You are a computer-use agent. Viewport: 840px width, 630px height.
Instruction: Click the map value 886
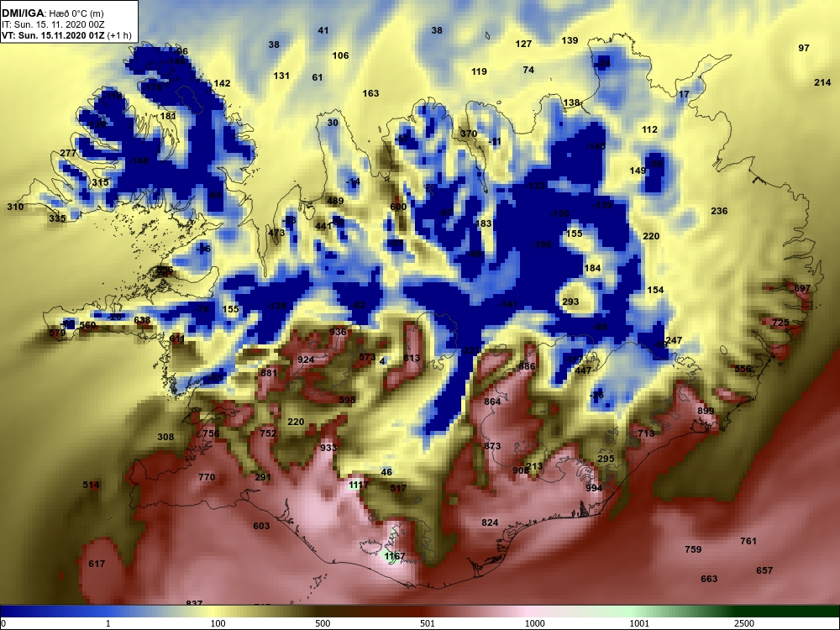[x=527, y=366]
